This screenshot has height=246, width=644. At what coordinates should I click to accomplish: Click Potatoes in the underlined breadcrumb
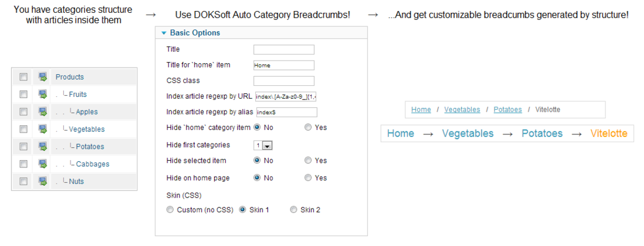click(x=508, y=110)
